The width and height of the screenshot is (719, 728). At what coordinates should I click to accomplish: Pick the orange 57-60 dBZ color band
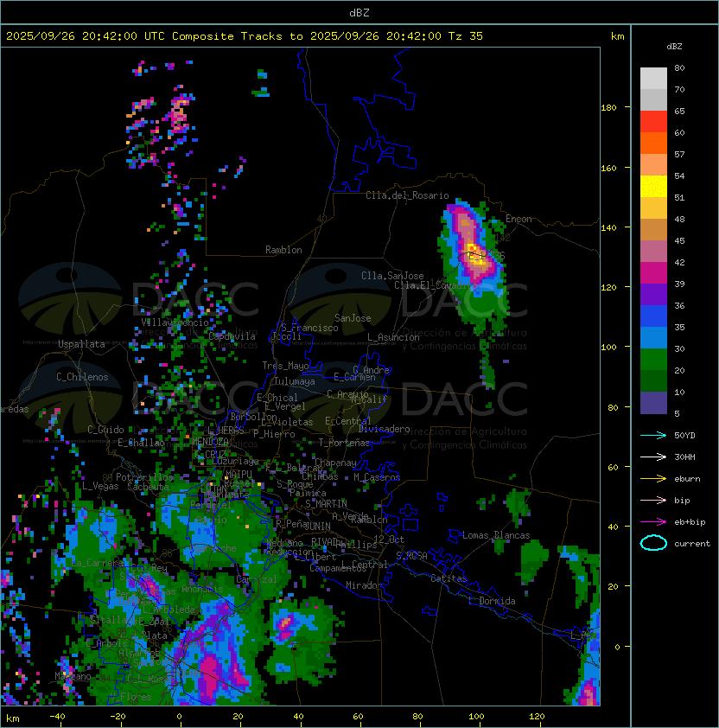coord(653,143)
